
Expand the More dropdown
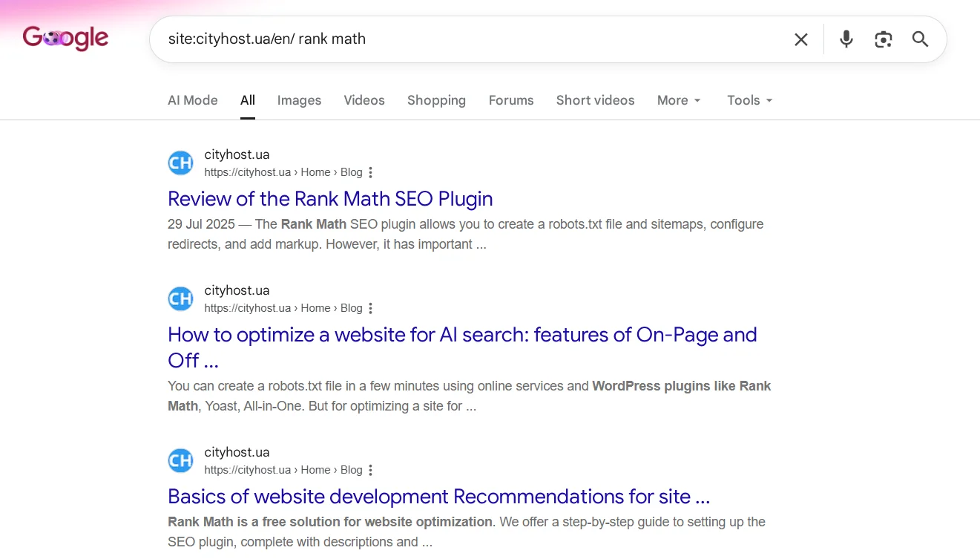point(679,100)
